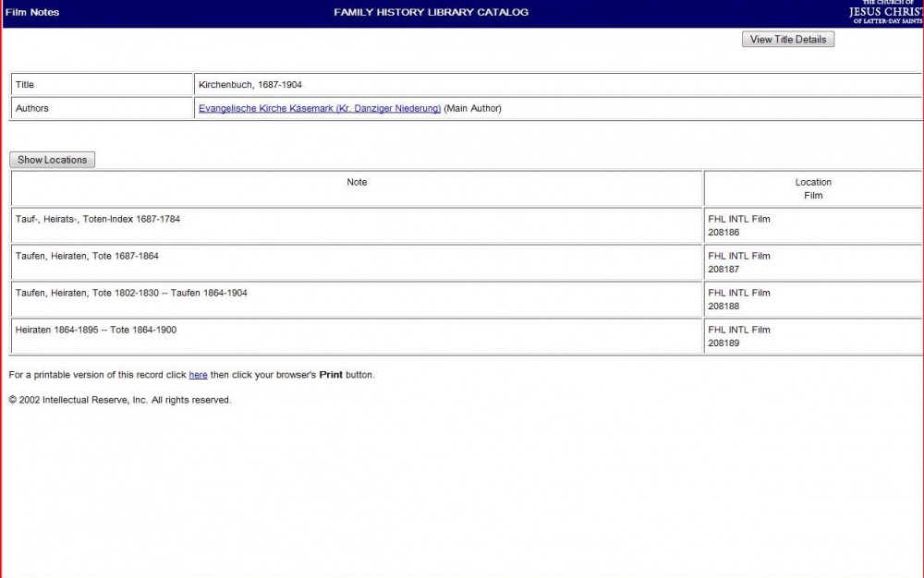Click the Church of Jesus Christ logo
Image resolution: width=924 pixels, height=578 pixels.
[885, 12]
